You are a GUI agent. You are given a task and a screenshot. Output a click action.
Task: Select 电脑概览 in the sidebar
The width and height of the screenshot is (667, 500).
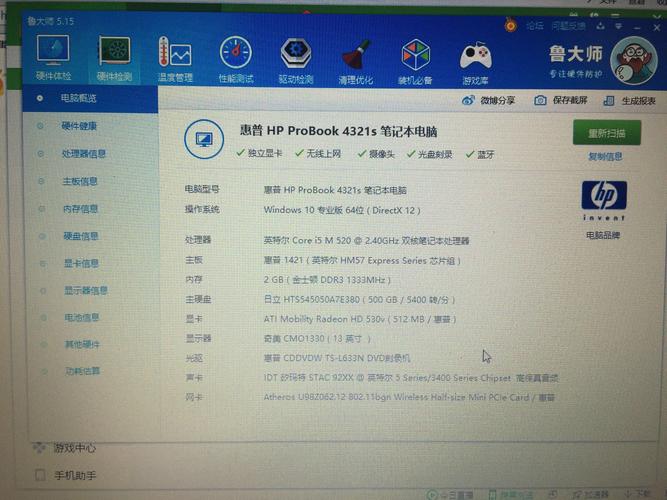[x=90, y=98]
